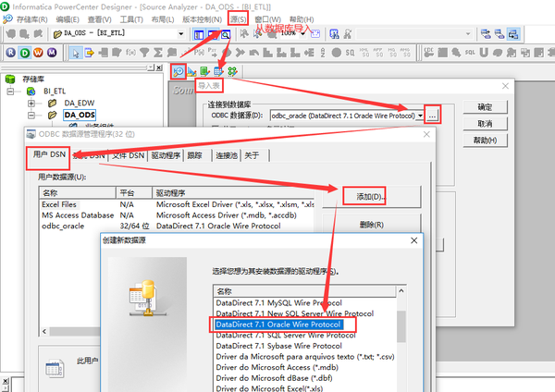555x392 pixels.
Task: Open the Navigator panel dropdown arrow
Action: (x=151, y=67)
